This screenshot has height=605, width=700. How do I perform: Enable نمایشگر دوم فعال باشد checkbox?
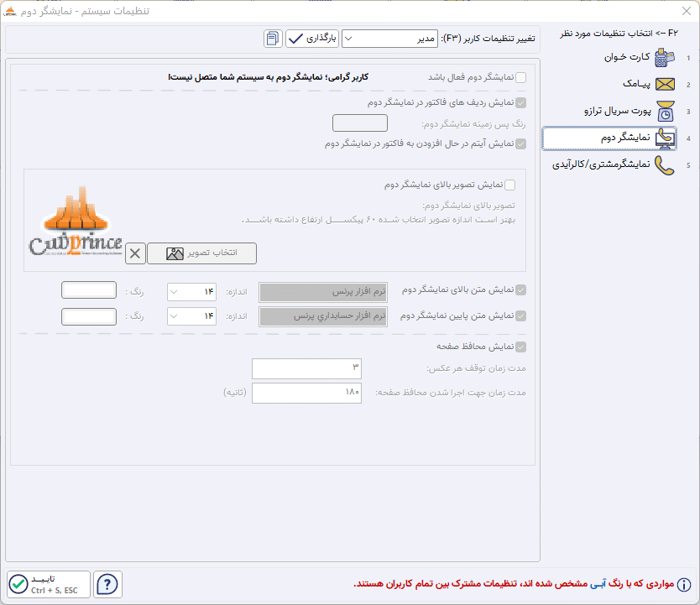click(x=520, y=78)
